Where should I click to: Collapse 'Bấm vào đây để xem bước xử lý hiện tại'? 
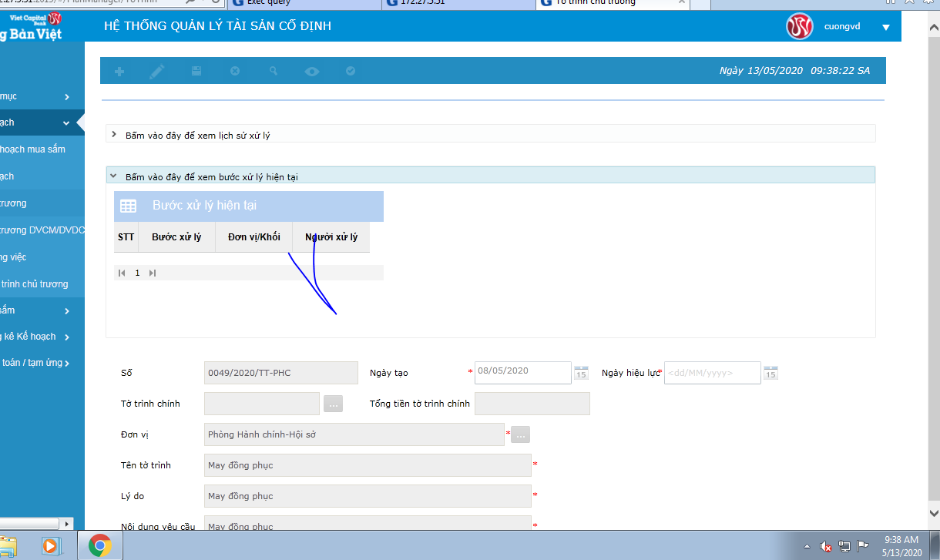pyautogui.click(x=114, y=176)
